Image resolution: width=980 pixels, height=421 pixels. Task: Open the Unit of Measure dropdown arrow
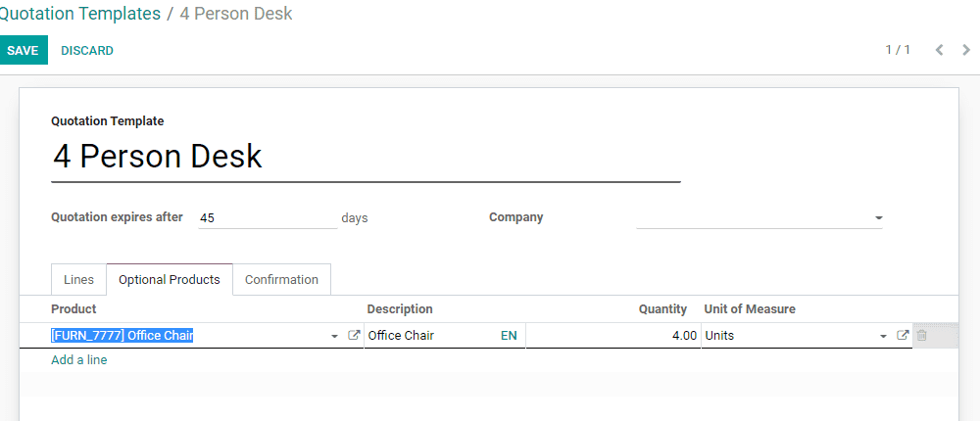click(884, 336)
